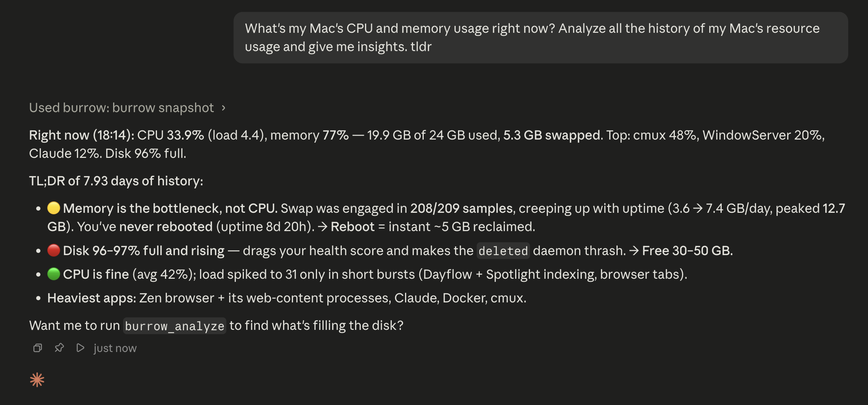Click the bold 'Free 30–50 GB.' text

[x=687, y=251]
